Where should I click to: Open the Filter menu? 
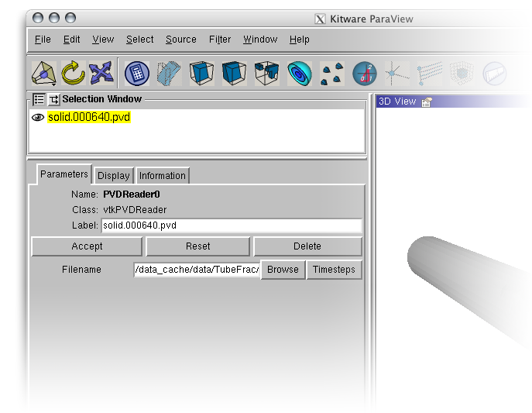220,40
